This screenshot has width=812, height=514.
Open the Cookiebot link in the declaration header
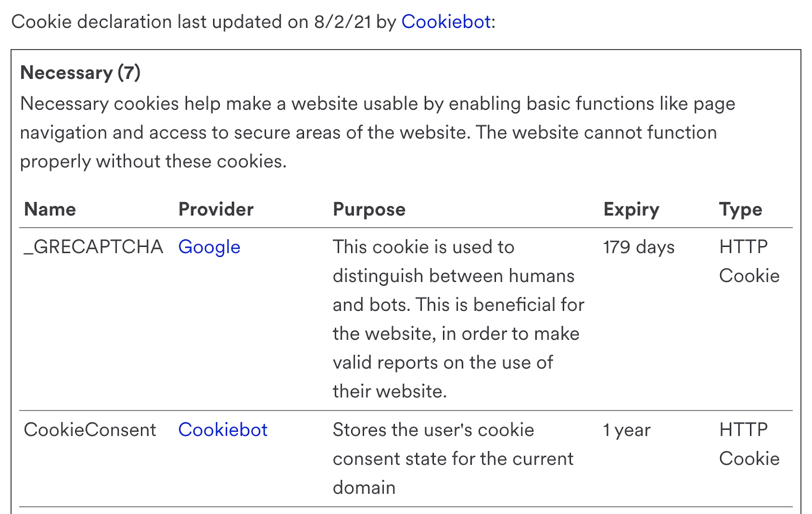click(446, 22)
